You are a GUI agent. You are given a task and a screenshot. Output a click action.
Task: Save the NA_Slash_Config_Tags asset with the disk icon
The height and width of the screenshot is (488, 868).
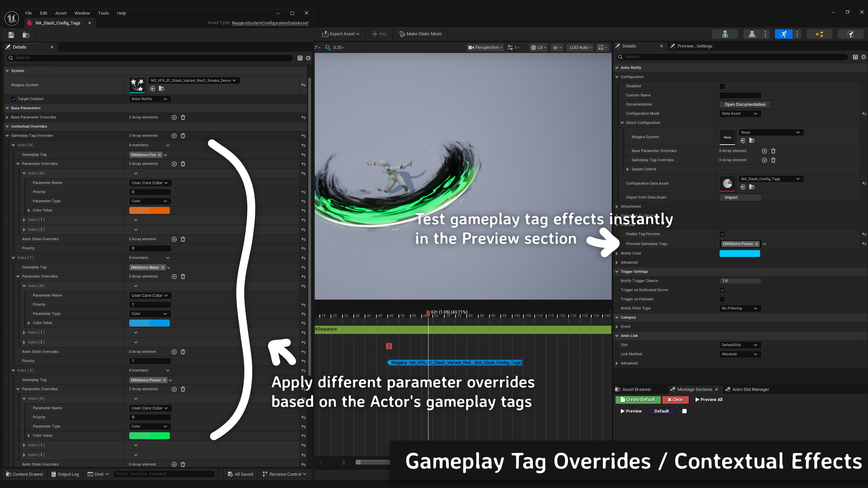(11, 35)
